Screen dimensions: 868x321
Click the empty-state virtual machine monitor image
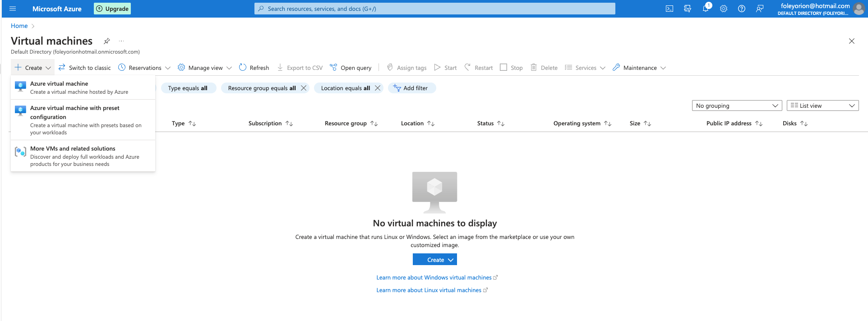[434, 193]
